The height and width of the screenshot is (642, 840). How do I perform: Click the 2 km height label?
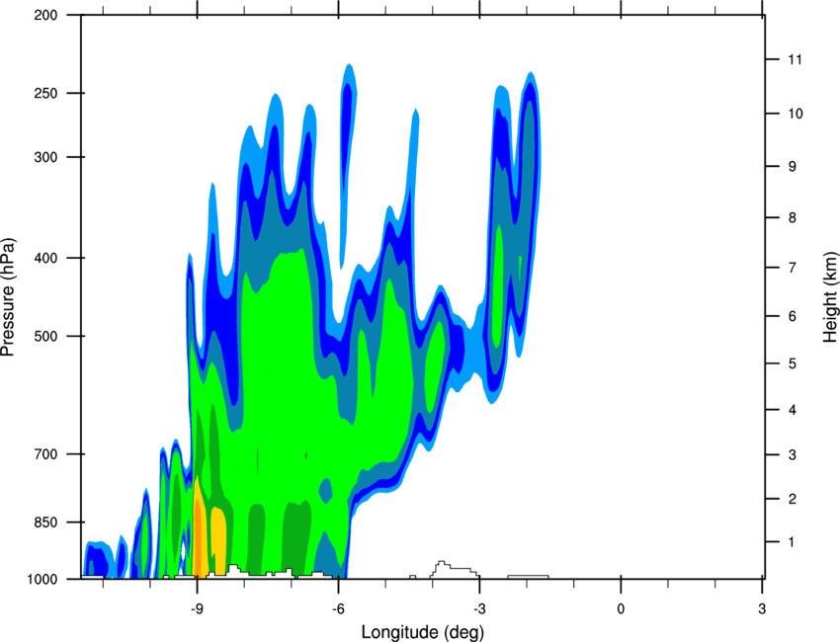pyautogui.click(x=793, y=499)
